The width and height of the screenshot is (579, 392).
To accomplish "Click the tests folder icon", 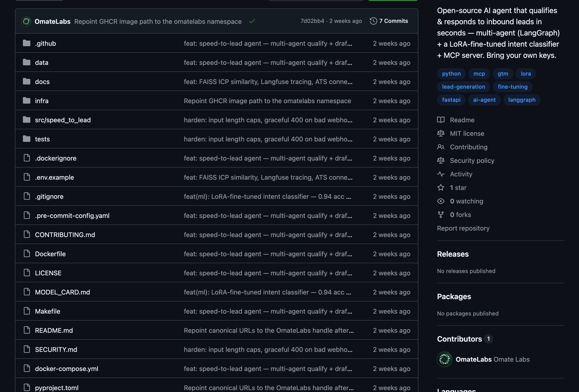I will coord(27,139).
